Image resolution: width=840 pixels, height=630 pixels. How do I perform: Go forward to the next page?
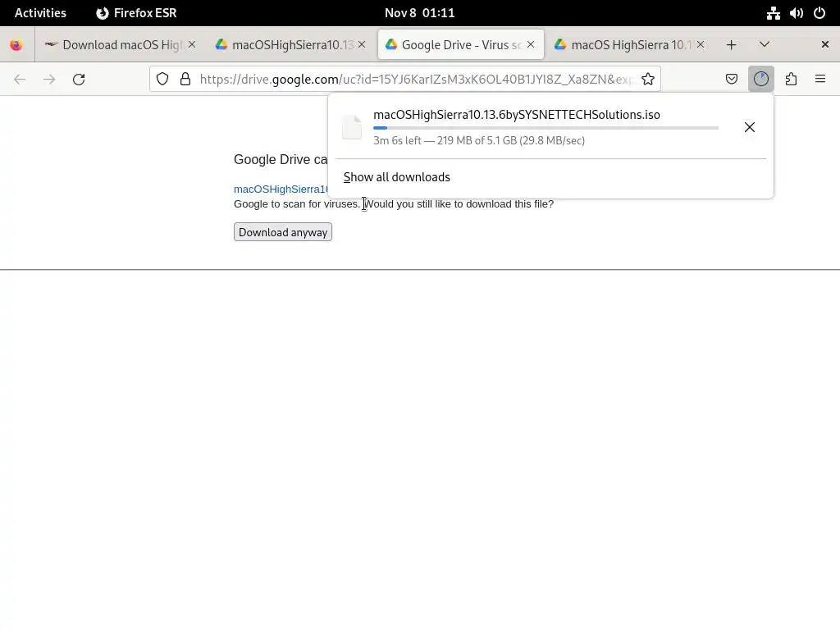pyautogui.click(x=49, y=80)
